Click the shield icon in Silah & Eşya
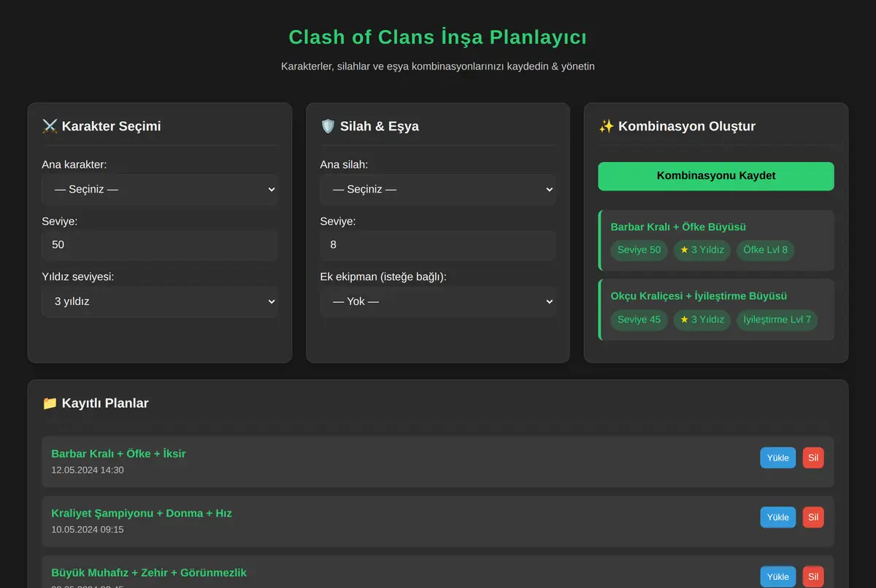Viewport: 876px width, 588px height. pos(328,126)
